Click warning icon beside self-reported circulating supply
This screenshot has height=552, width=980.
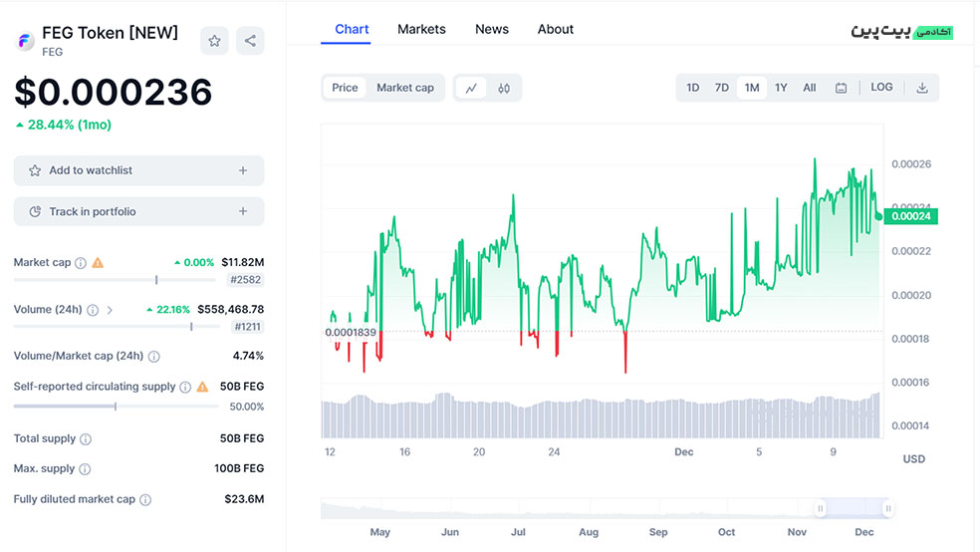tap(203, 387)
